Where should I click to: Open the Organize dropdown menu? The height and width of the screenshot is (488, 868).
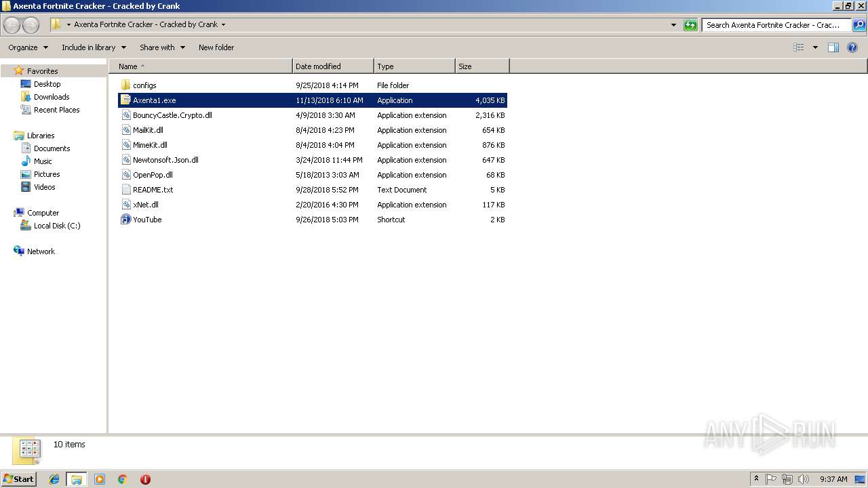tap(28, 47)
